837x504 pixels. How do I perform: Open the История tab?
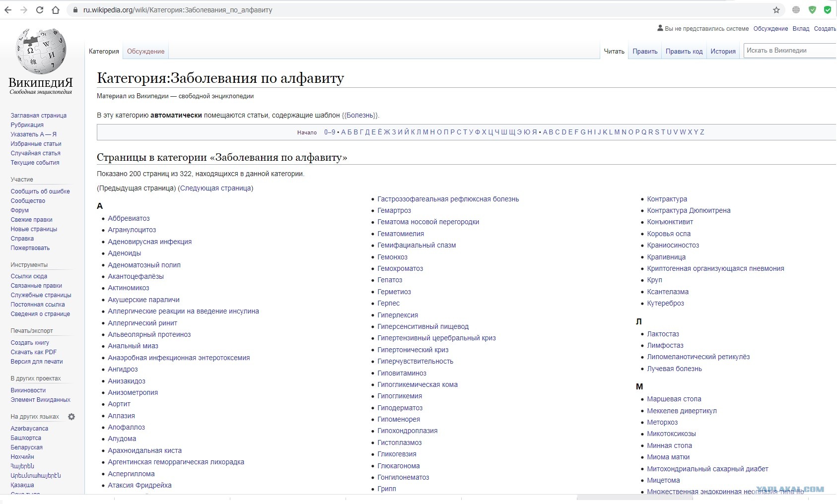(723, 51)
